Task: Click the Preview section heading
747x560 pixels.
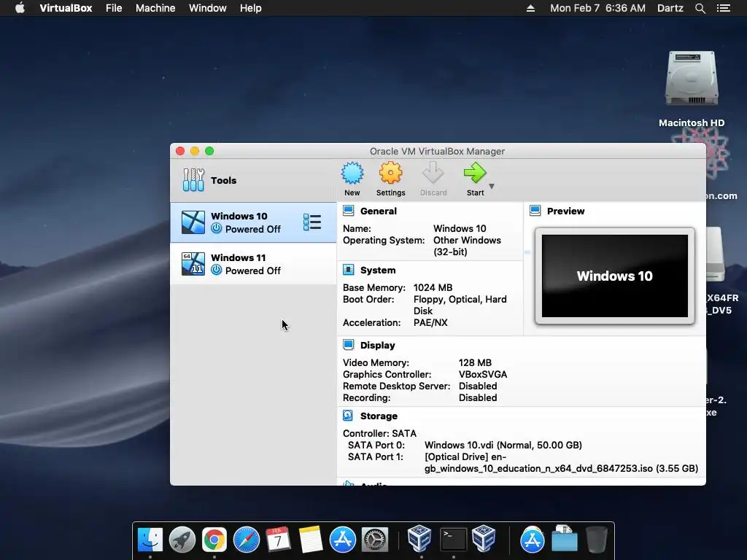Action: 565,211
